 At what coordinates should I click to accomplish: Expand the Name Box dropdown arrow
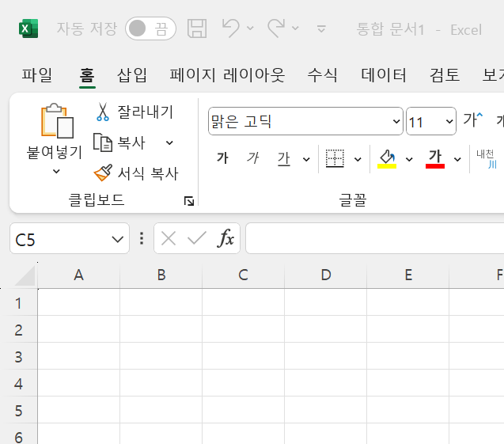point(117,239)
